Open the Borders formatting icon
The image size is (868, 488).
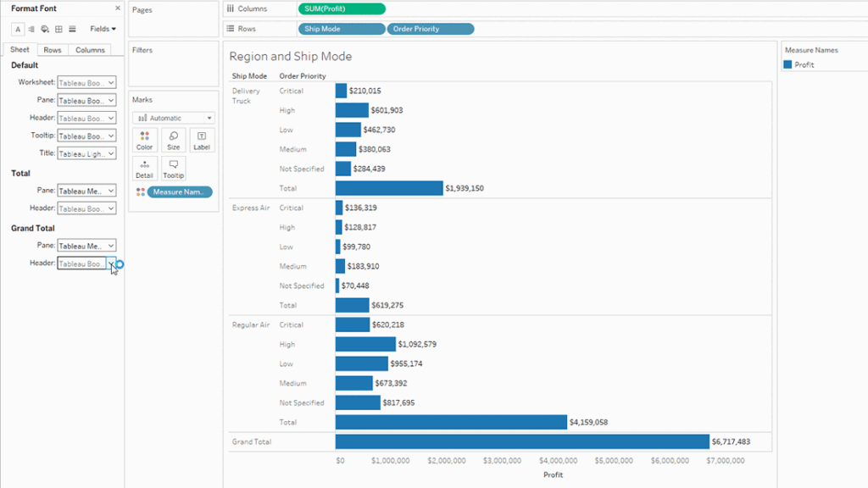58,29
